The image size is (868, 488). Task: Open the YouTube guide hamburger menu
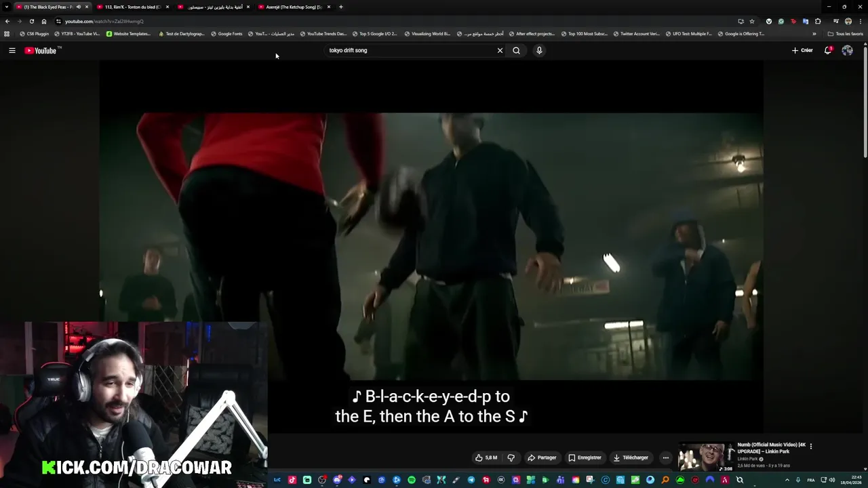pos(12,50)
